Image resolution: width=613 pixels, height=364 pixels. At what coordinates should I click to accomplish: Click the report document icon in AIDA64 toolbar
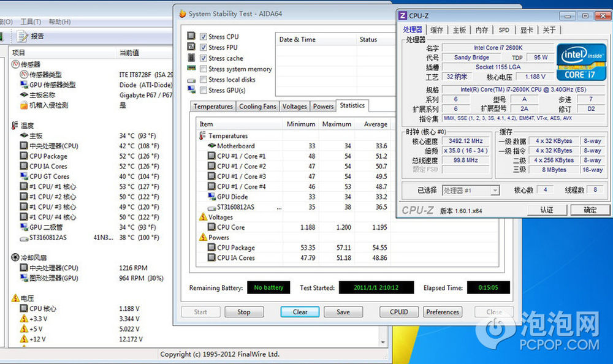(23, 36)
